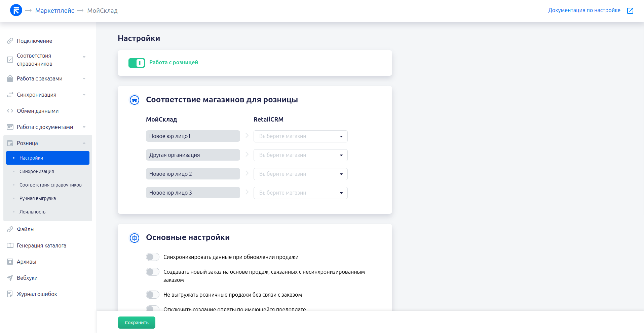Click the Файлы paperclip icon
The width and height of the screenshot is (644, 333).
point(10,229)
